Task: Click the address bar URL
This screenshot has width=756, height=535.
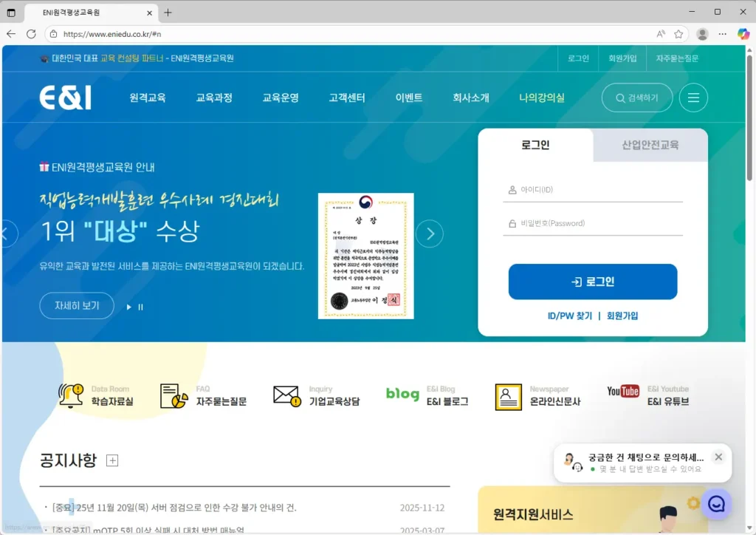Action: click(112, 34)
